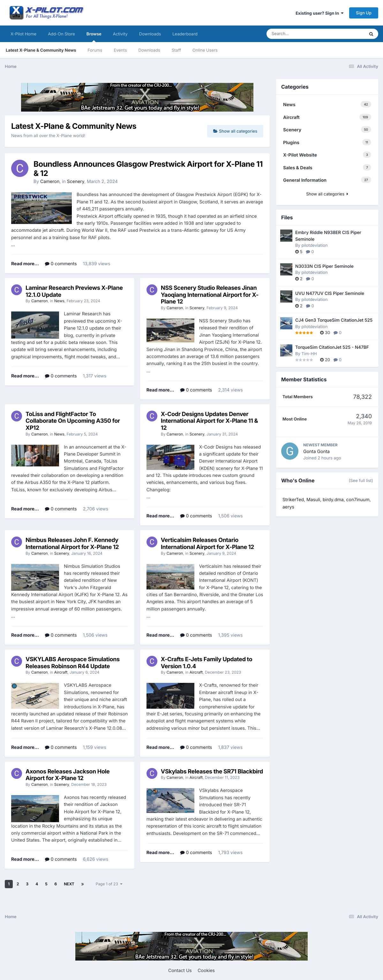The width and height of the screenshot is (383, 980).
Task: Read more on Glasgow Prestwick article
Action: click(25, 264)
